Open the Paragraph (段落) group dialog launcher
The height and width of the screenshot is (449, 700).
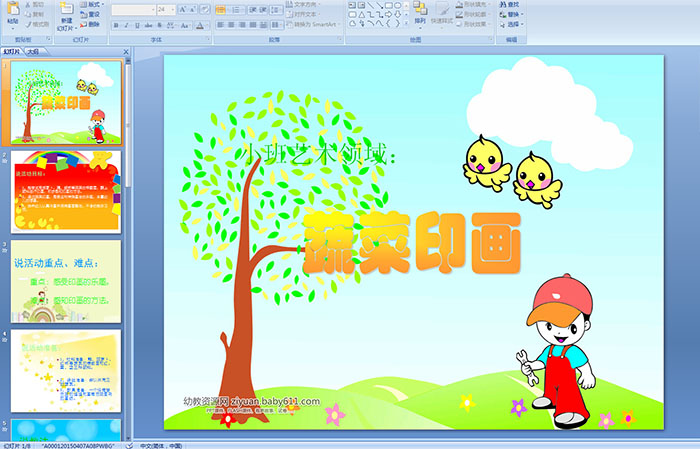click(340, 39)
